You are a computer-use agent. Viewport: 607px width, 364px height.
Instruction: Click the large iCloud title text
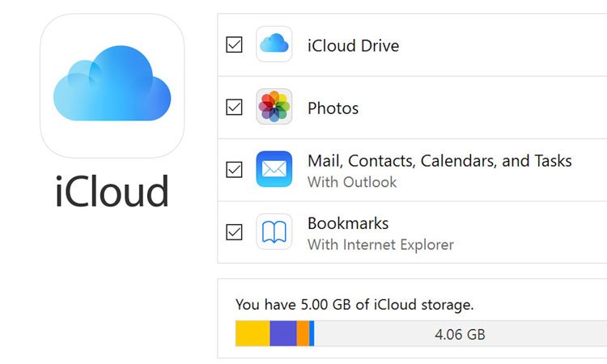(x=112, y=192)
